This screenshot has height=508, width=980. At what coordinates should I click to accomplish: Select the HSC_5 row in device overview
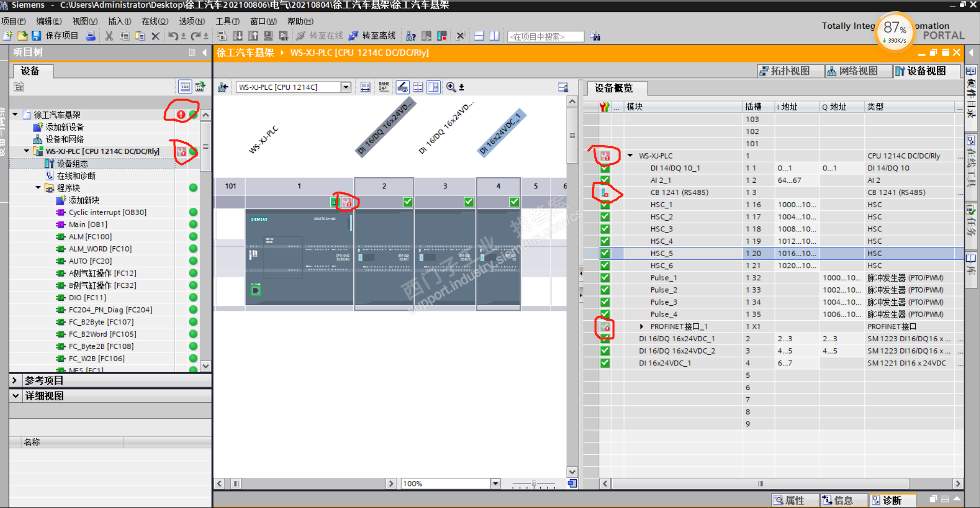[x=773, y=253]
